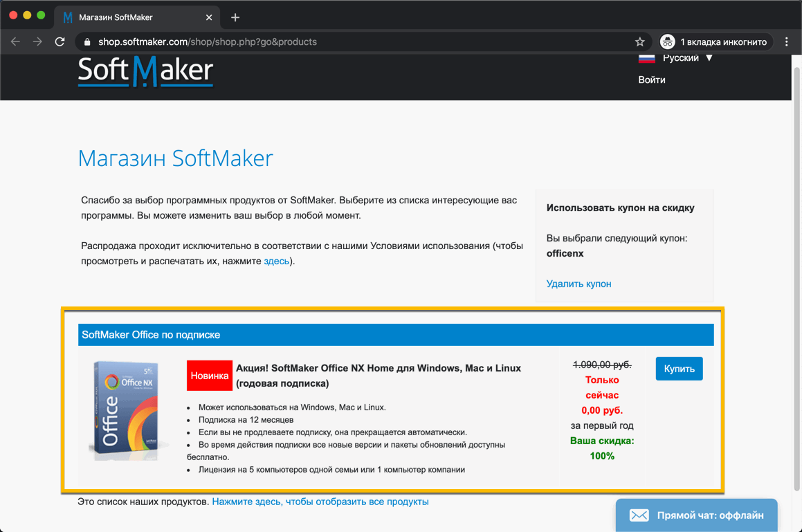Viewport: 802px width, 532px height.
Task: Click the officenx coupon code text
Action: (565, 253)
